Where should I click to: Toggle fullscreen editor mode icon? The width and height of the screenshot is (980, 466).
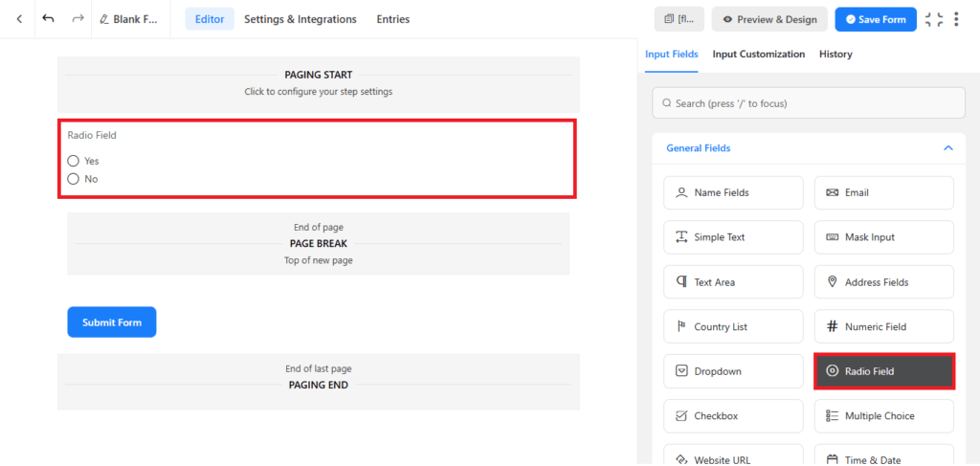coord(934,19)
